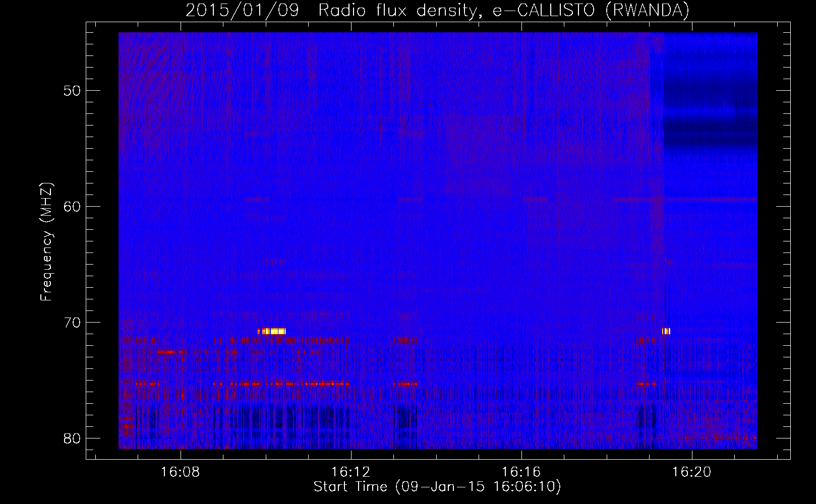Viewport: 816px width, 504px height.
Task: Click the 16:12 time tick label
Action: (x=351, y=472)
